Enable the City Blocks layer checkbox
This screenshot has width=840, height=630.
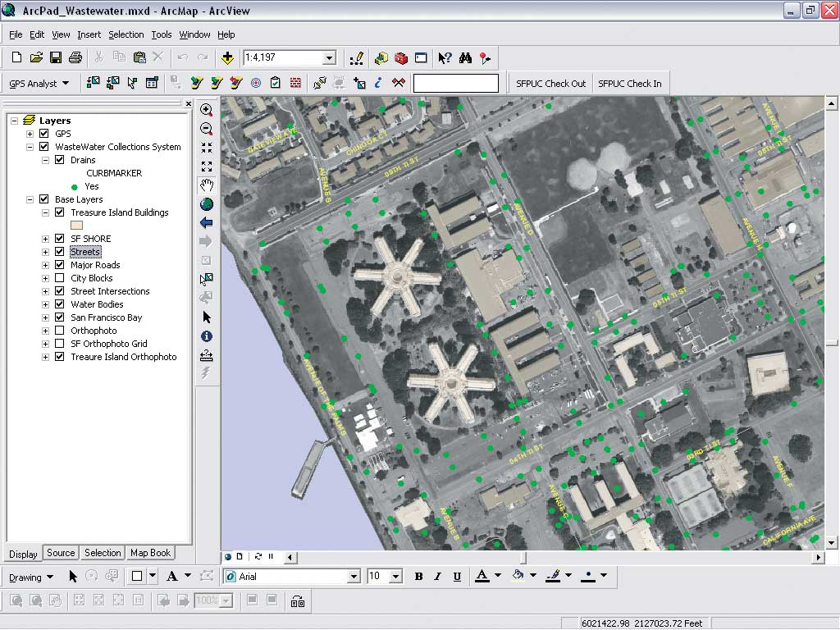[59, 278]
